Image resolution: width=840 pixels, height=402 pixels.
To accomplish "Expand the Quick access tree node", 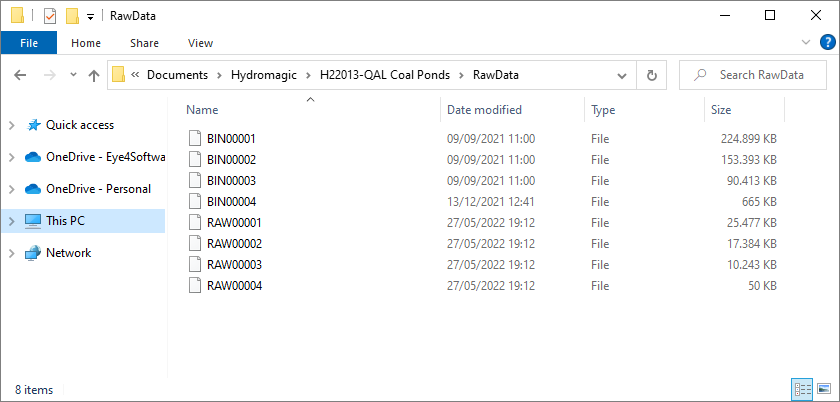I will coord(12,125).
